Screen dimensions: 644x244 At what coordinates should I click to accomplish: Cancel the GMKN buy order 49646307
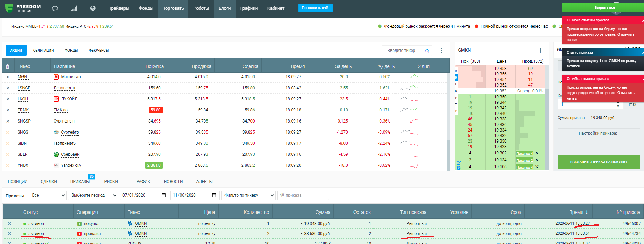(9, 224)
